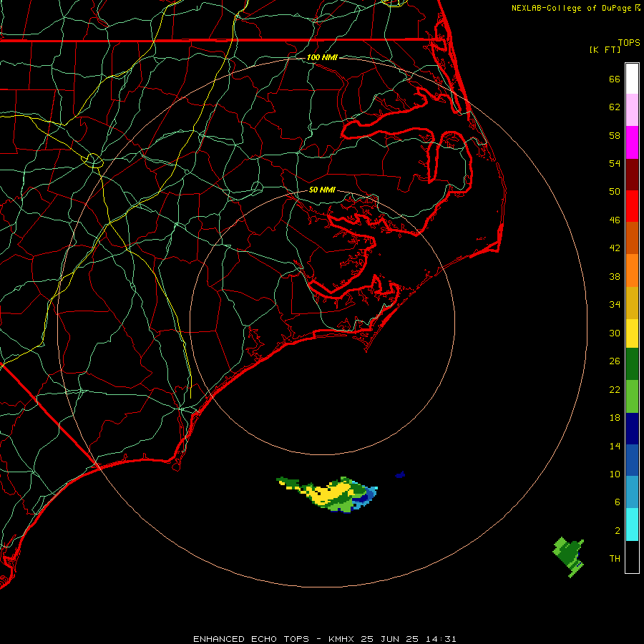Select the medium blue legend swatch
This screenshot has height=644, width=644.
(x=632, y=460)
